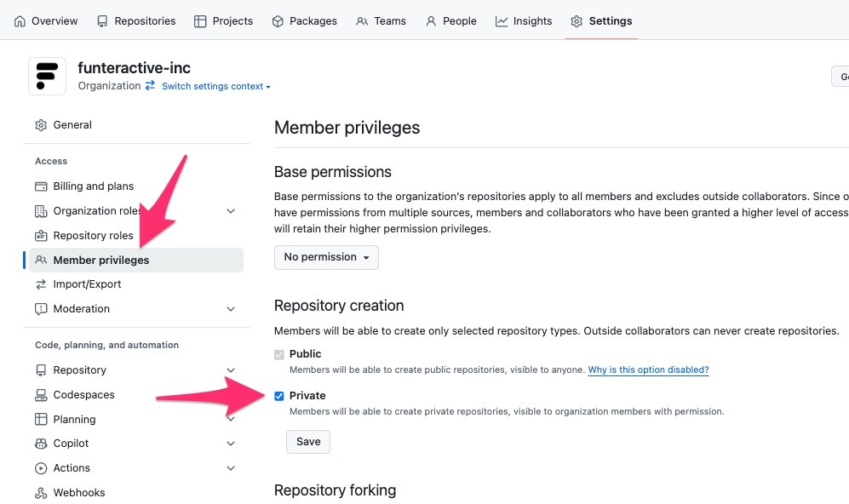
Task: Open the Switch settings context dropdown
Action: tap(216, 86)
